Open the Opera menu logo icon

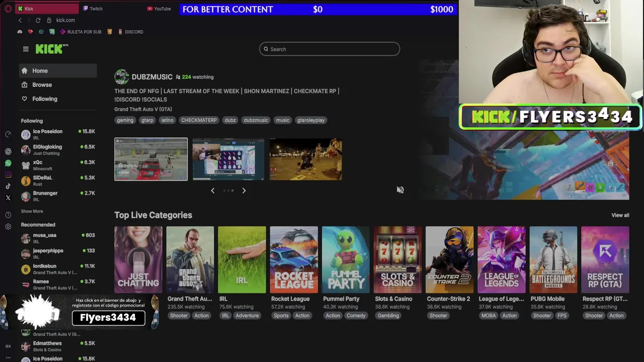[8, 9]
